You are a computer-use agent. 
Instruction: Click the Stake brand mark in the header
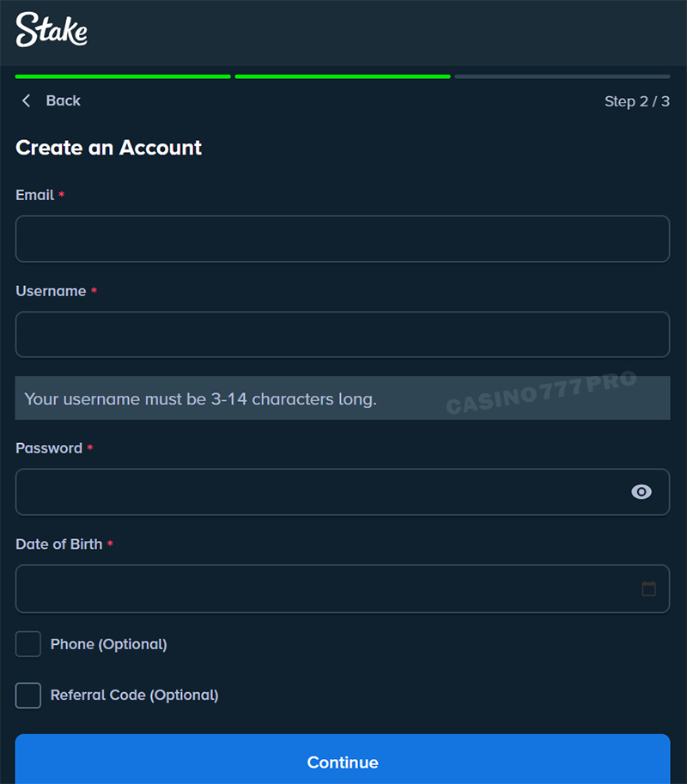tap(50, 30)
